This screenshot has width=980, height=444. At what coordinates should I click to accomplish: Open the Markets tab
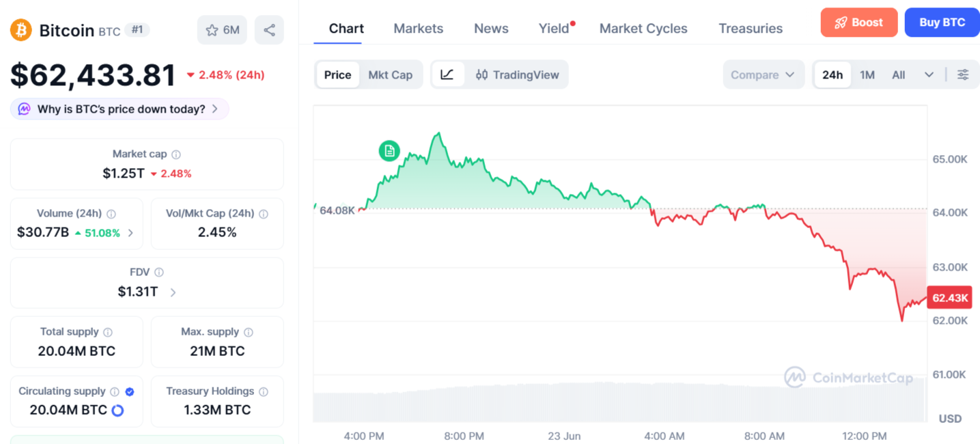coord(419,29)
